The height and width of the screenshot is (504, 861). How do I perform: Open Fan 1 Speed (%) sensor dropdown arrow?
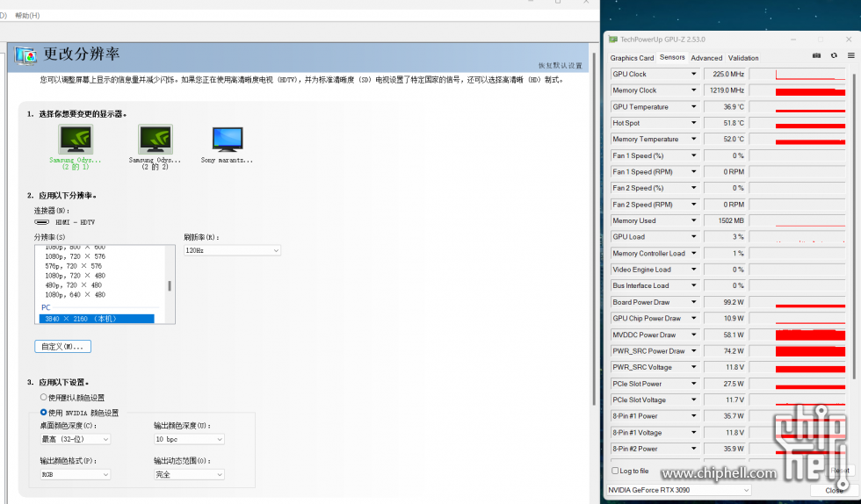point(693,155)
